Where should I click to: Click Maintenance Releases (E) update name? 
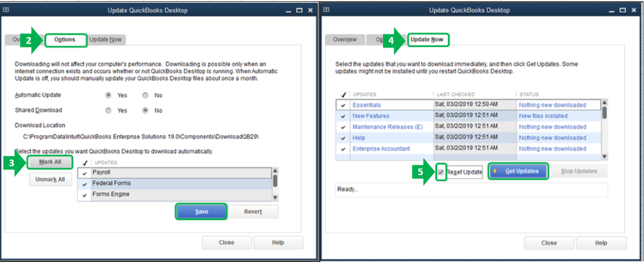tap(387, 127)
